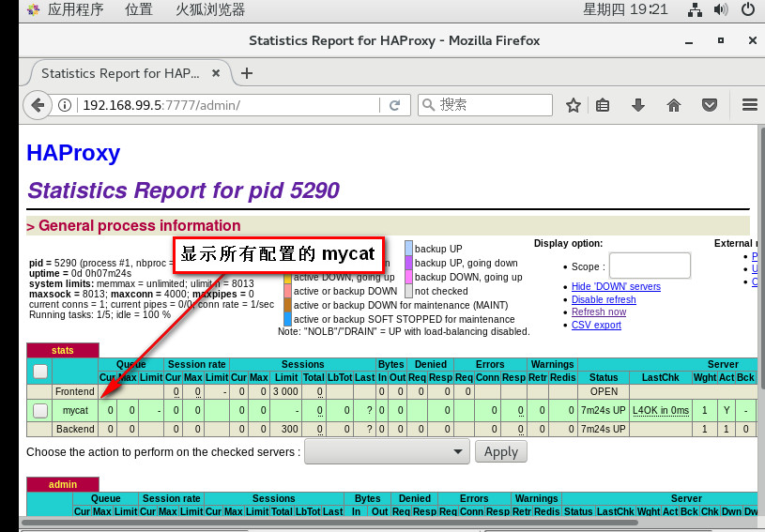Go to Firefox home icon

pos(674,105)
